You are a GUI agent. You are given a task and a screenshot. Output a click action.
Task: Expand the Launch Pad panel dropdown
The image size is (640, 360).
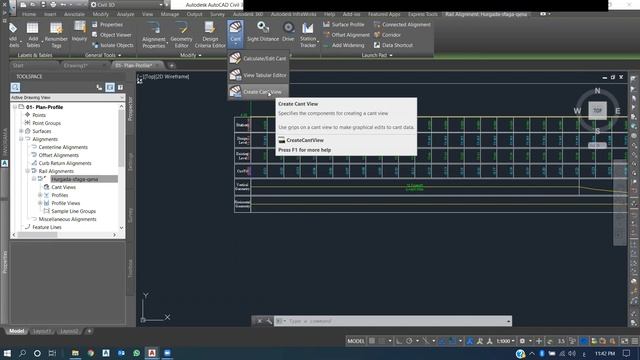pos(377,55)
